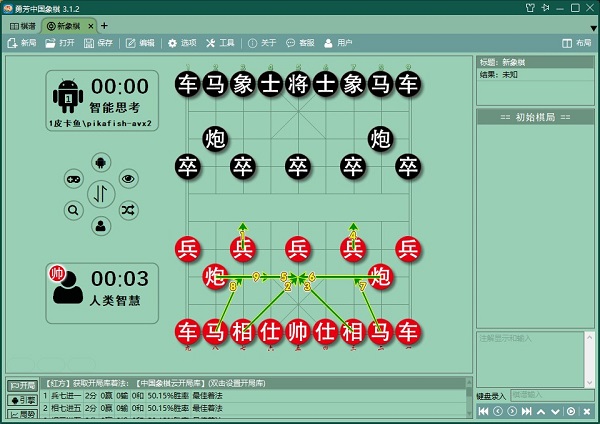Open the 布局 layout menu
This screenshot has height=424, width=600.
click(x=576, y=43)
